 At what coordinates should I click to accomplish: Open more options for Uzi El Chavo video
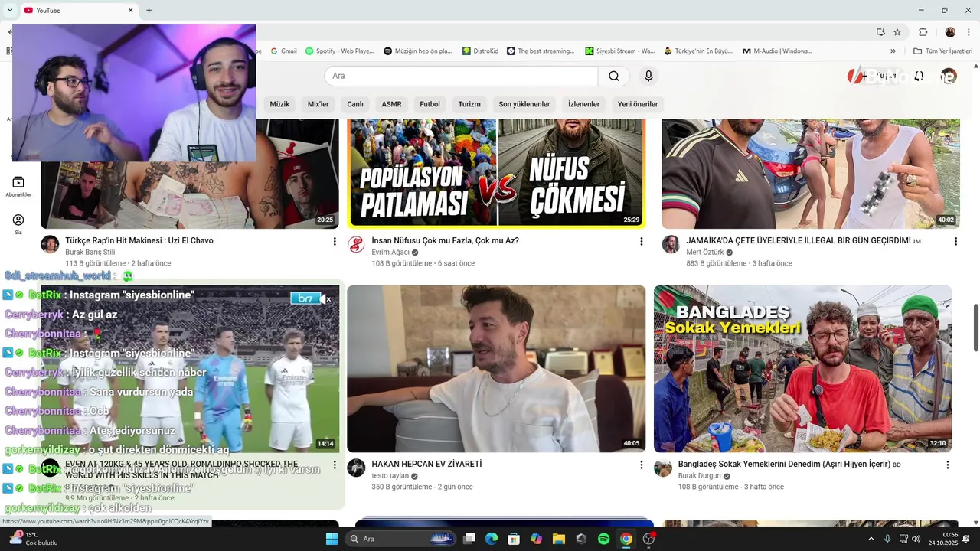click(x=334, y=241)
